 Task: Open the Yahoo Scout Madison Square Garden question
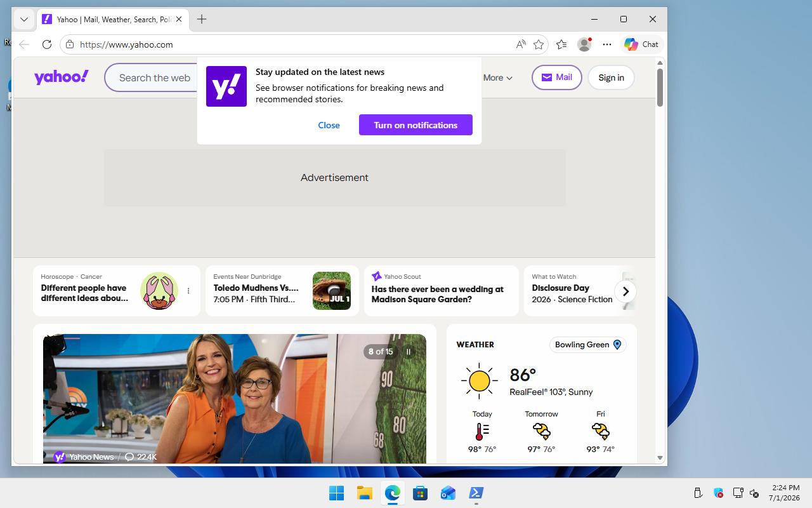(x=442, y=291)
